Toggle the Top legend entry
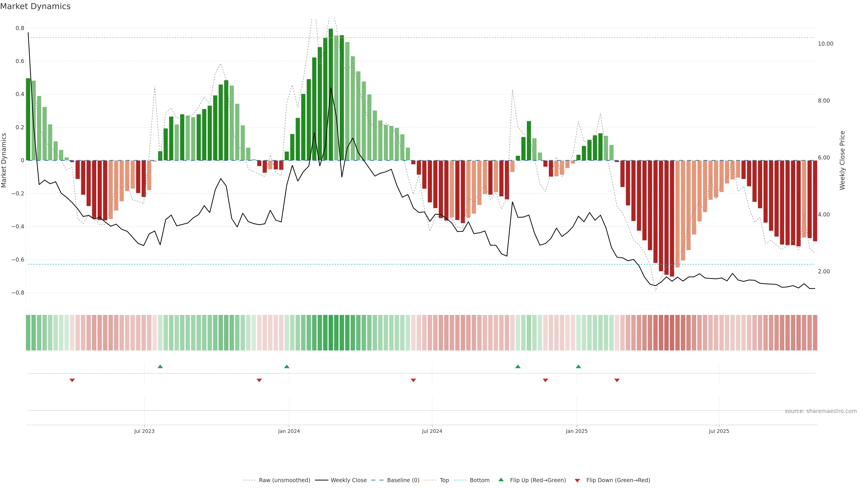The height and width of the screenshot is (488, 868). [x=444, y=480]
